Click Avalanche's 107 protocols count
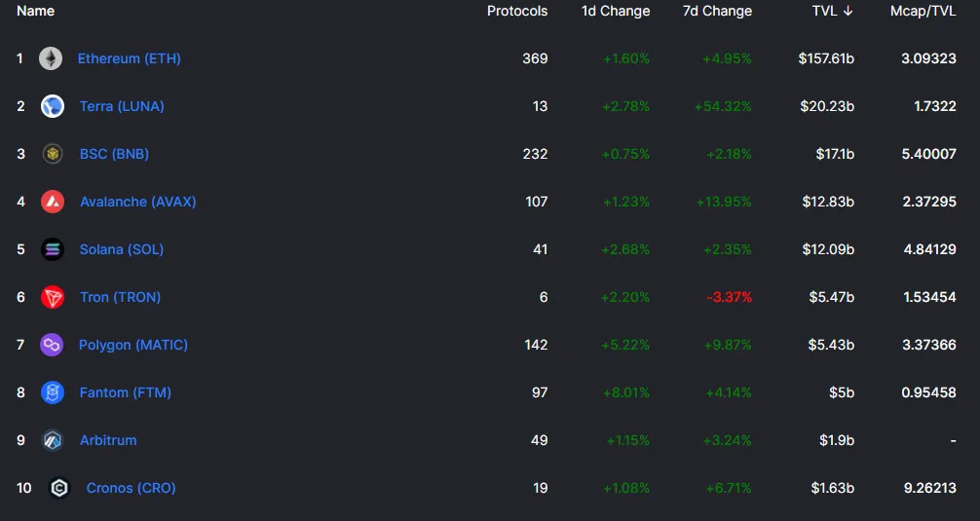Screen dimensions: 980x521 (x=536, y=202)
